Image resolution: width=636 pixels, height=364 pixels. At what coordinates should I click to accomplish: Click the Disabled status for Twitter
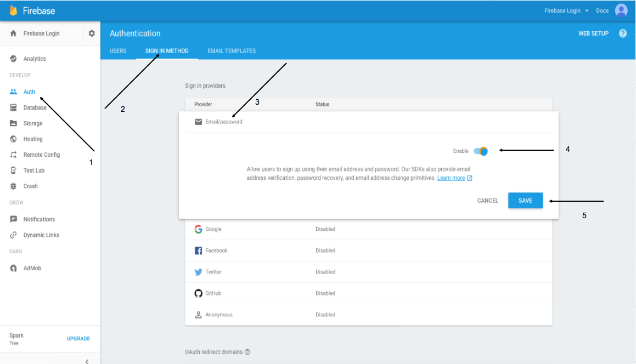coord(325,272)
